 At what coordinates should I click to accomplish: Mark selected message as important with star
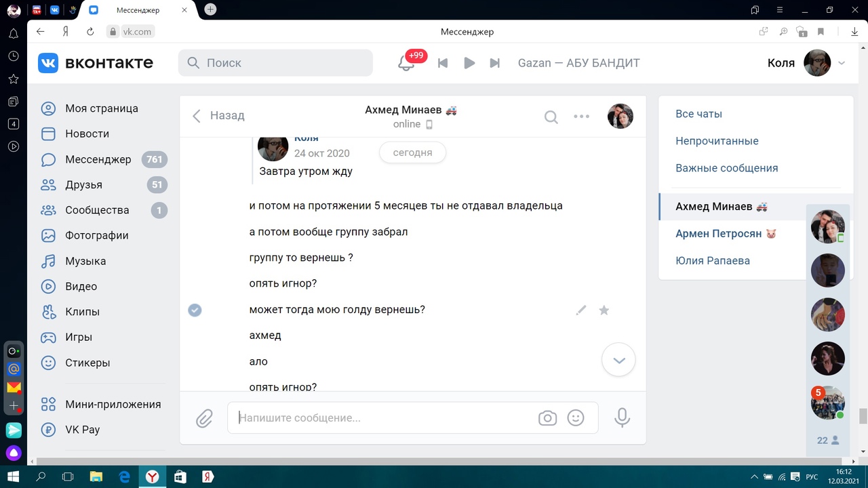604,310
